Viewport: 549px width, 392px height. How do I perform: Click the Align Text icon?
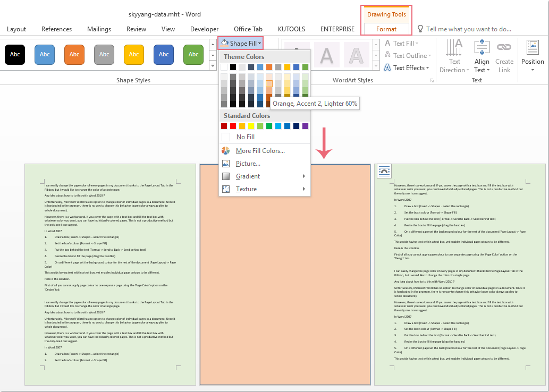coord(482,47)
